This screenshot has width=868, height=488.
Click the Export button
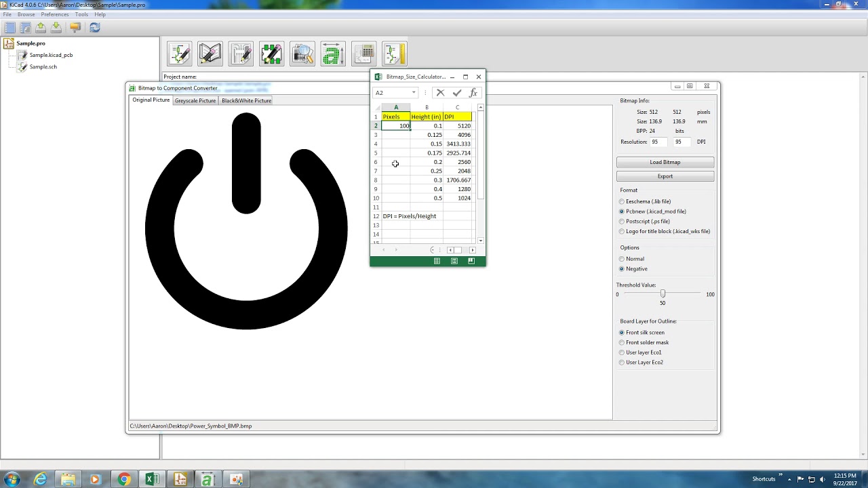(665, 176)
